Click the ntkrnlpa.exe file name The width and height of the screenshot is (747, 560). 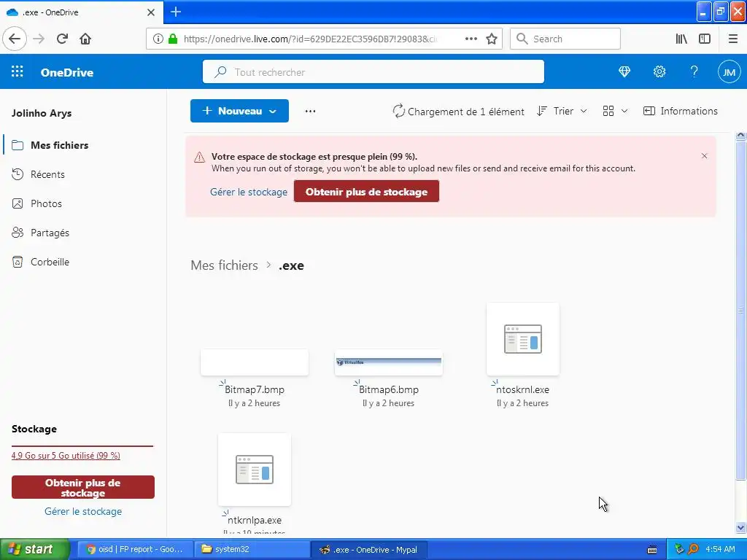coord(255,520)
